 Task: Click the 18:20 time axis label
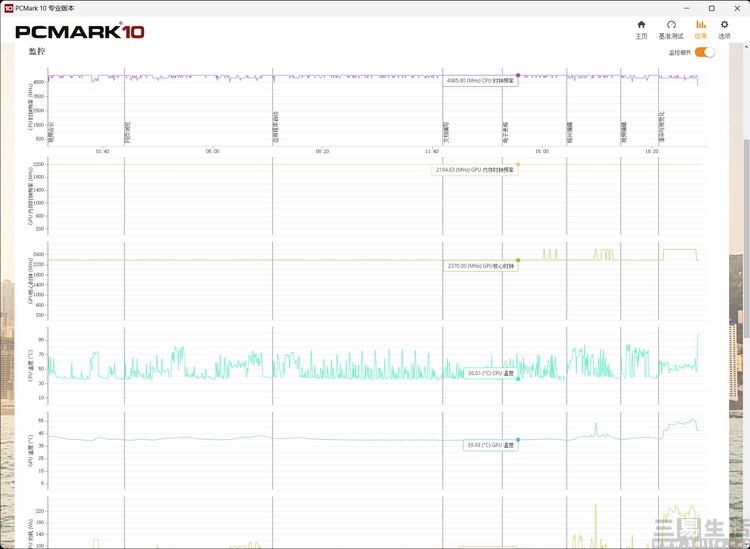click(651, 151)
